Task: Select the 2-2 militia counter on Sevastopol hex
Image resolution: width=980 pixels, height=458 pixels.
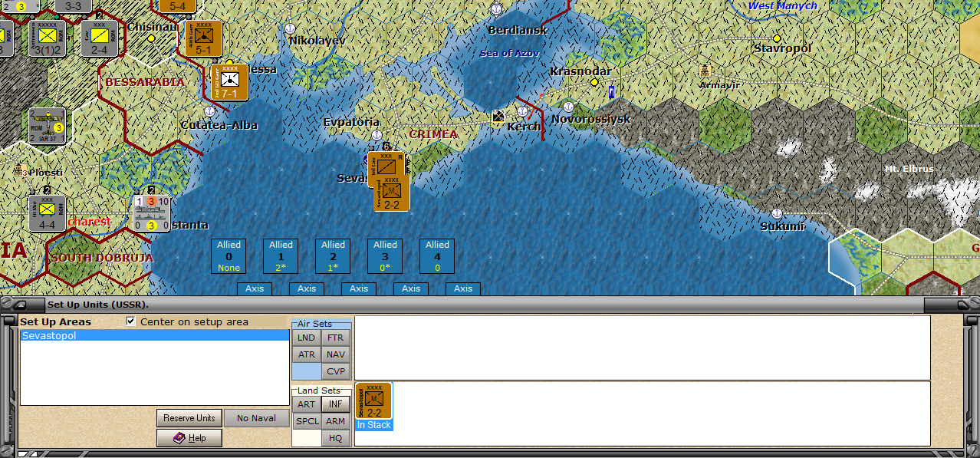Action: [392, 193]
